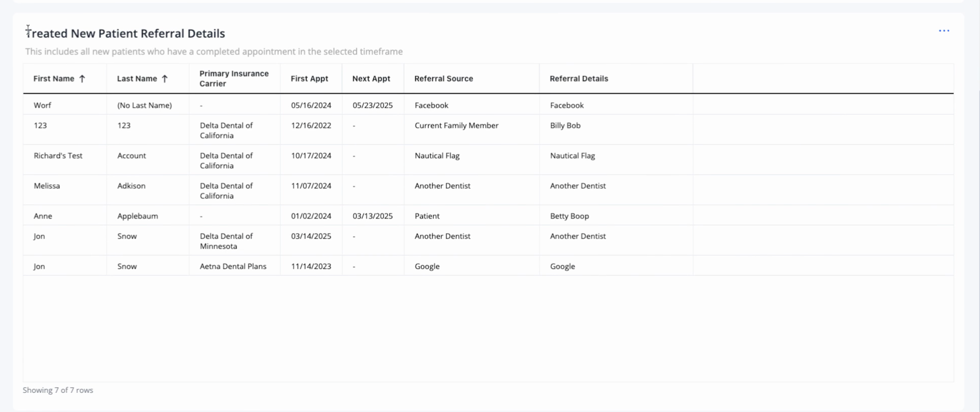Sort by Referral Source column header
This screenshot has width=980, height=412.
(x=443, y=79)
